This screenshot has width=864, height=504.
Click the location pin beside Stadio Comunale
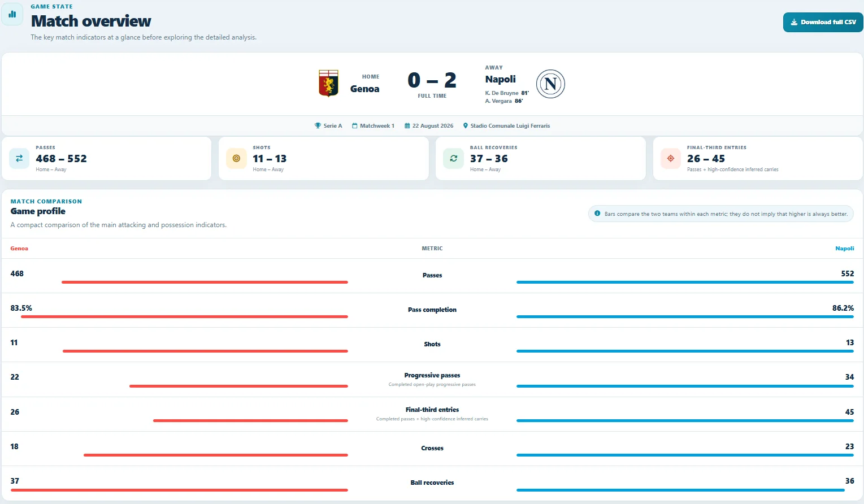pos(466,125)
